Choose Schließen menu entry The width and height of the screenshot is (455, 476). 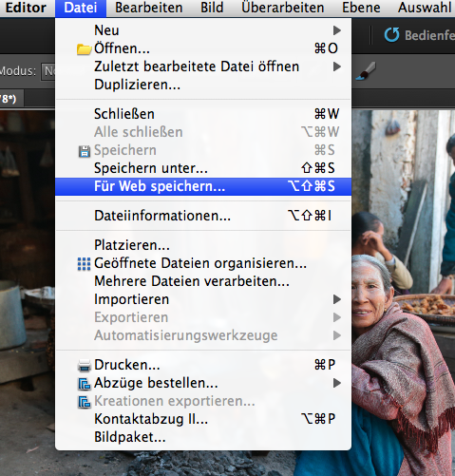point(203,114)
